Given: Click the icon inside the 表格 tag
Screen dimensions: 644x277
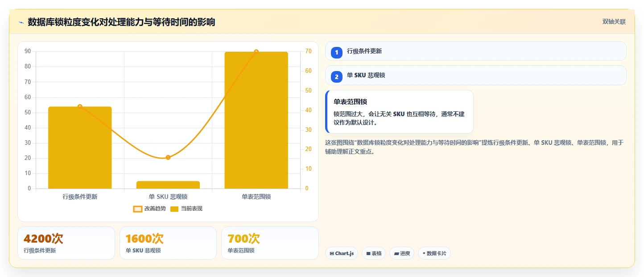Looking at the screenshot, I should (x=368, y=254).
